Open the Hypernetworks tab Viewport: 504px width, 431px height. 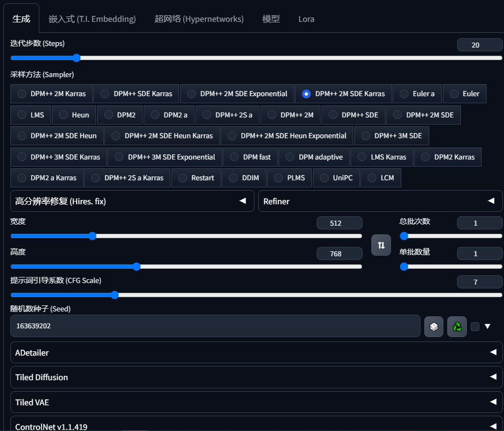point(199,19)
